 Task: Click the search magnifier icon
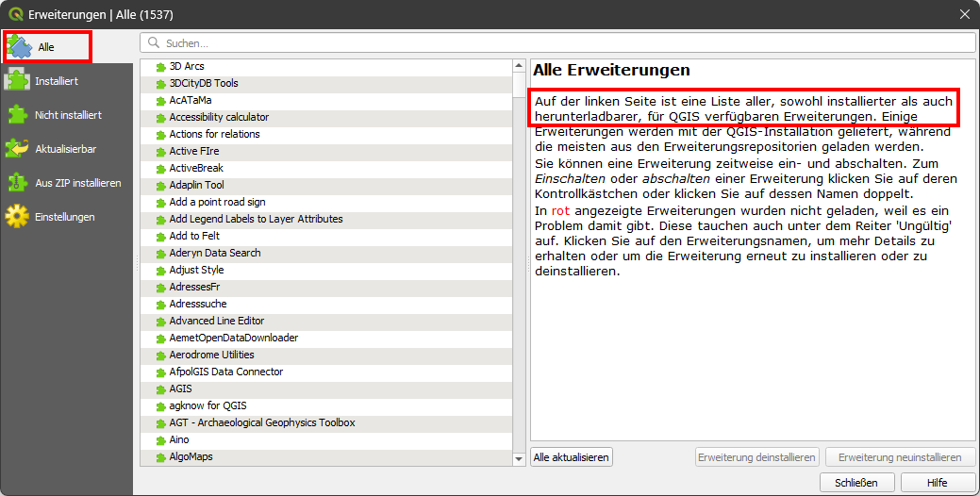coord(153,43)
